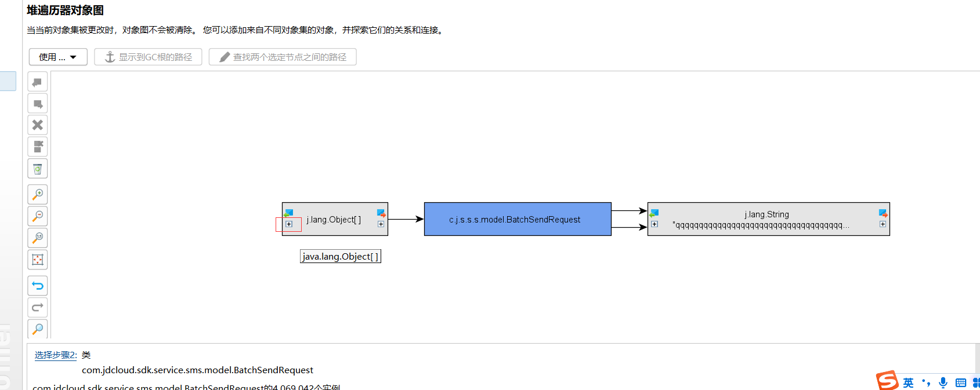The width and height of the screenshot is (980, 390).
Task: Click the zoom out magnifier icon
Action: coord(38,216)
